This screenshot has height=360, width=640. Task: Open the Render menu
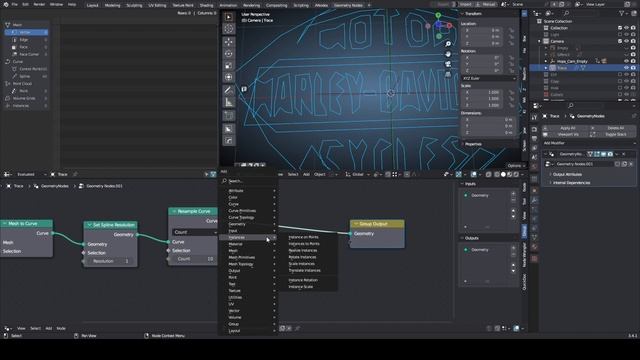tap(39, 4)
